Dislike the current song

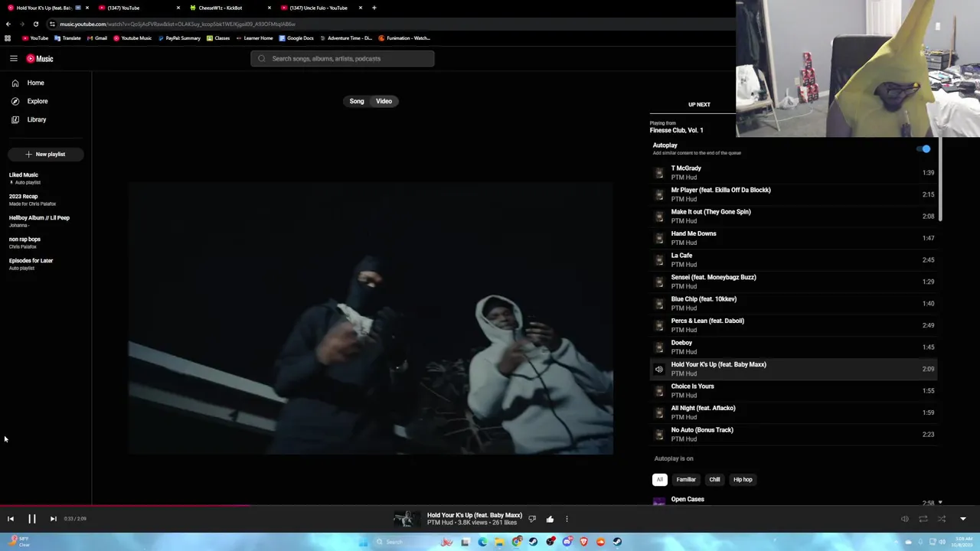point(532,519)
